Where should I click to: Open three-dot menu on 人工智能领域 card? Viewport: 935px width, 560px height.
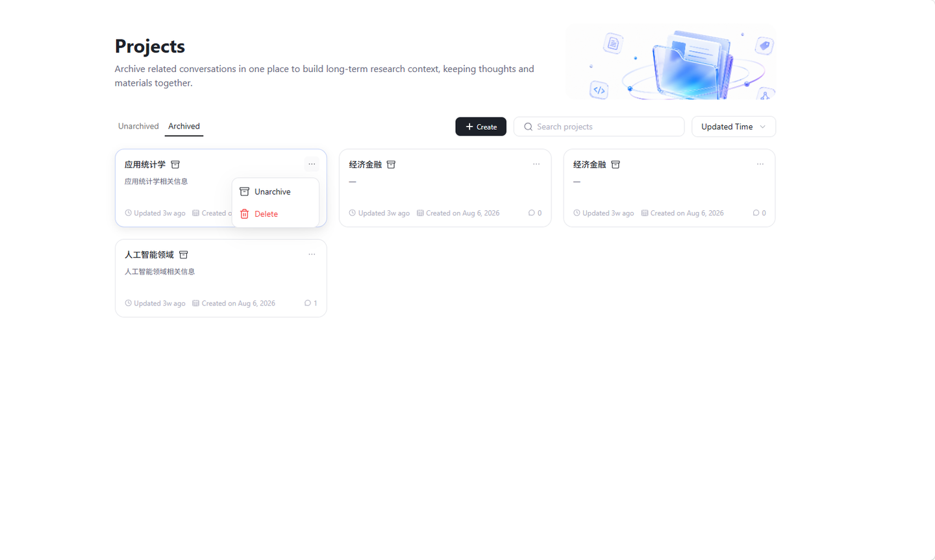pos(312,254)
